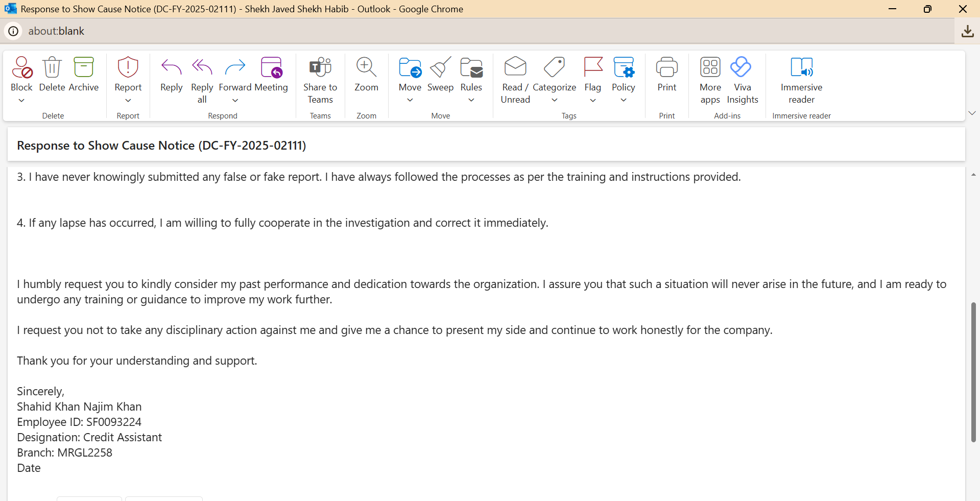Viewport: 980px width, 501px height.
Task: Expand the Flag dropdown arrow
Action: click(592, 101)
